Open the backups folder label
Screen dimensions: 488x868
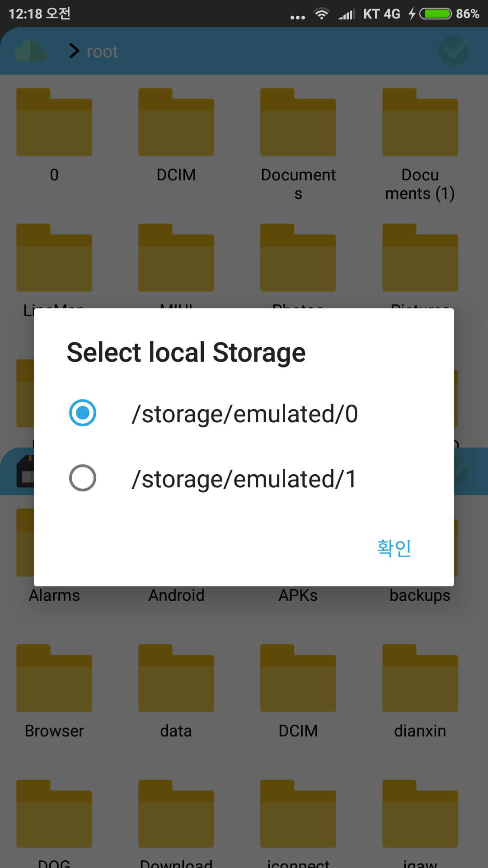(420, 595)
